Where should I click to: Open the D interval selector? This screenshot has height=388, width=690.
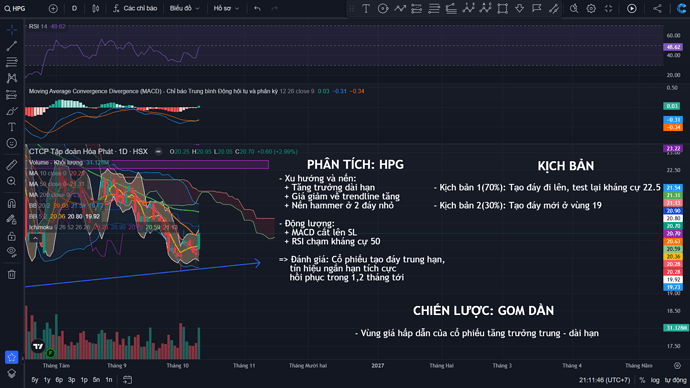(x=74, y=8)
